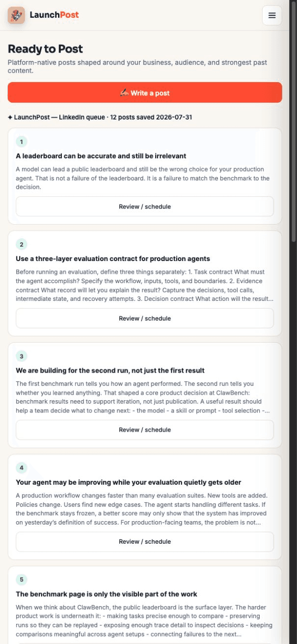The image size is (297, 644).
Task: Open the hamburger menu
Action: [272, 15]
